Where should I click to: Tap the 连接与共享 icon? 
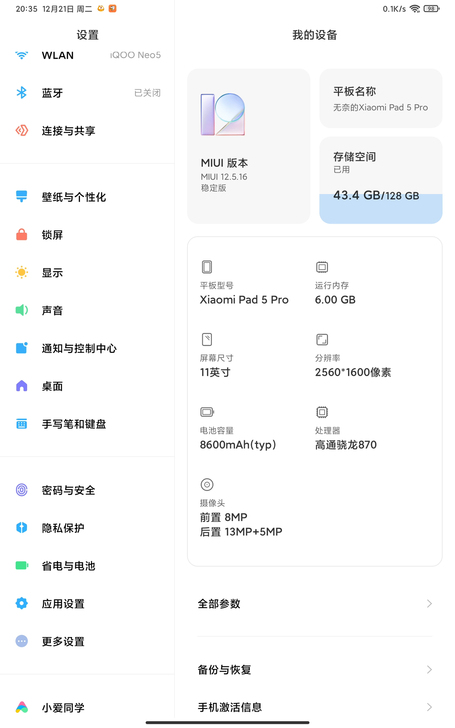tap(21, 131)
